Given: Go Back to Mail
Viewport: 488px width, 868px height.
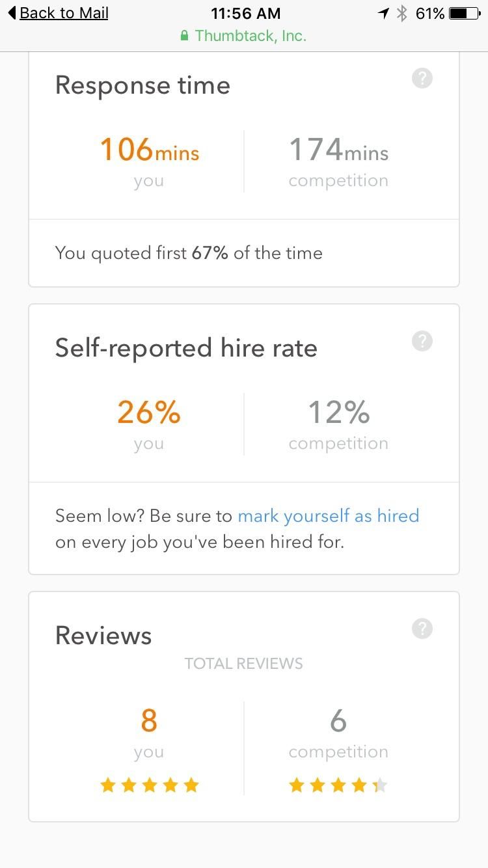Looking at the screenshot, I should coord(64,13).
